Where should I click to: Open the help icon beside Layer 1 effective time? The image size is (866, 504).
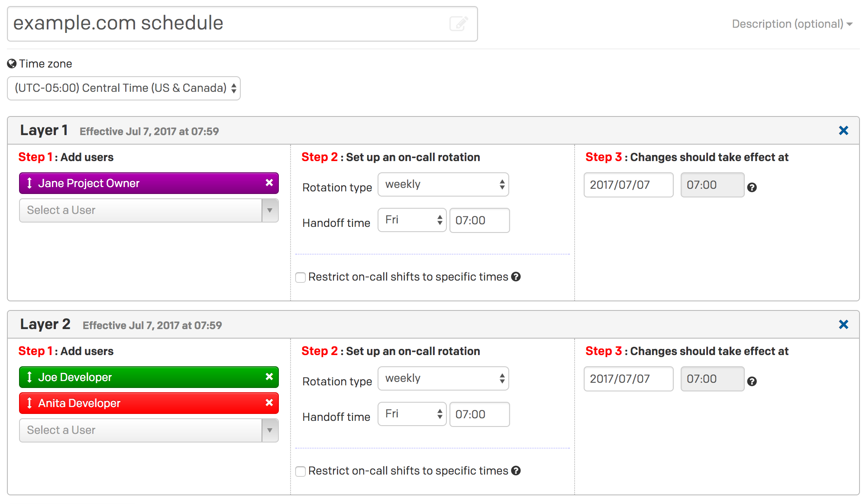753,187
